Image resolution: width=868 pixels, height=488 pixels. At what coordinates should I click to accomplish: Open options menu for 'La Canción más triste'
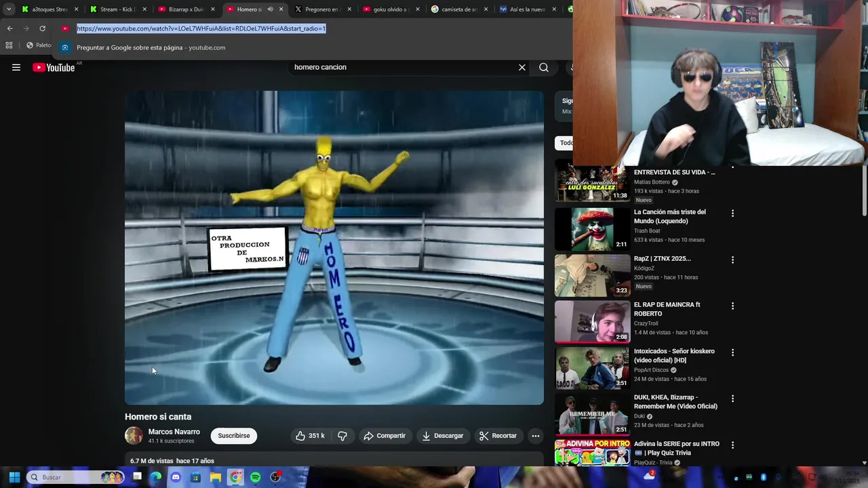(x=732, y=213)
